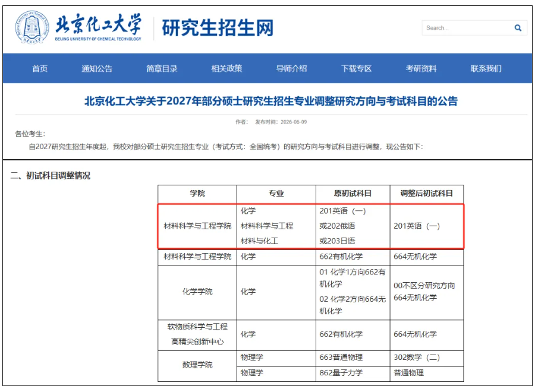
Task: Click the 02 化学2方向664无机化学 entry
Action: [352, 305]
